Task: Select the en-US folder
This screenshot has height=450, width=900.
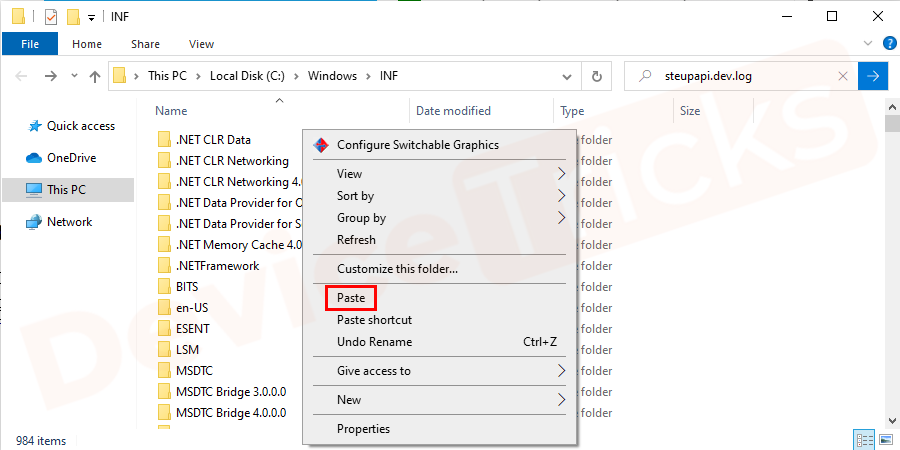Action: (x=192, y=308)
